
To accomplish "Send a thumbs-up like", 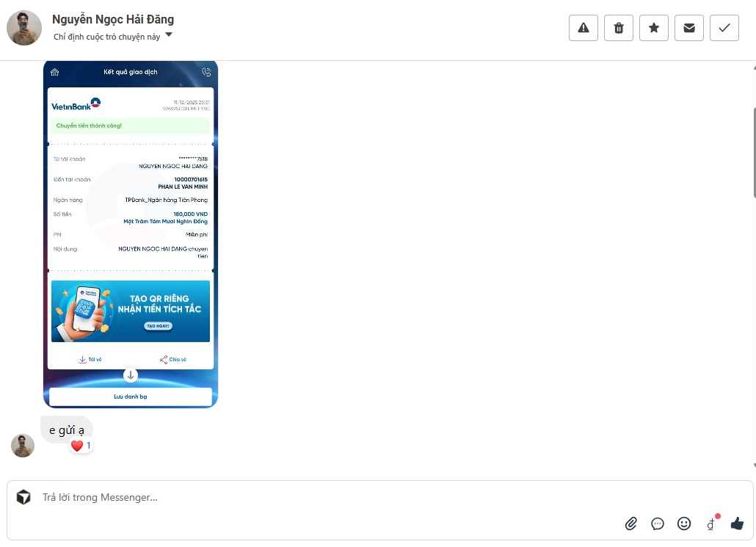I will tap(737, 524).
